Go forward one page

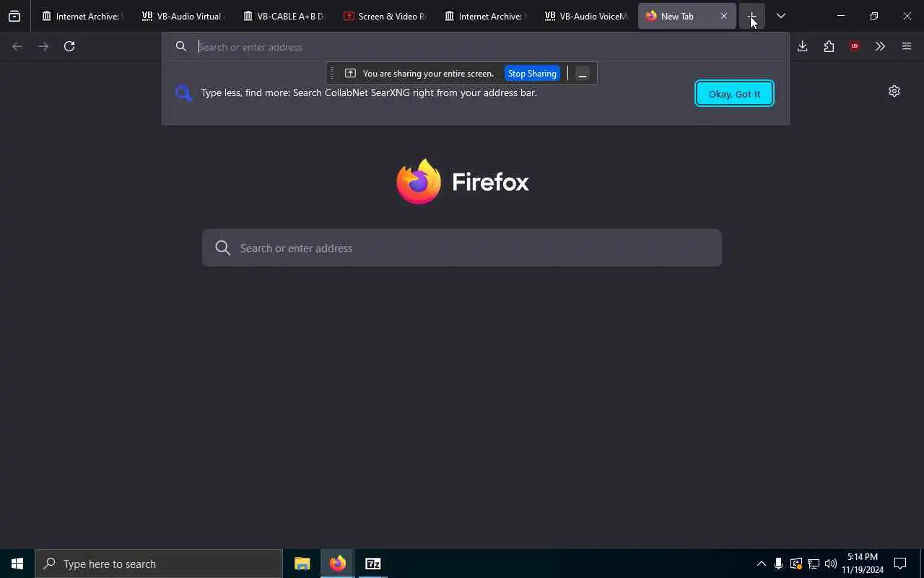(43, 46)
